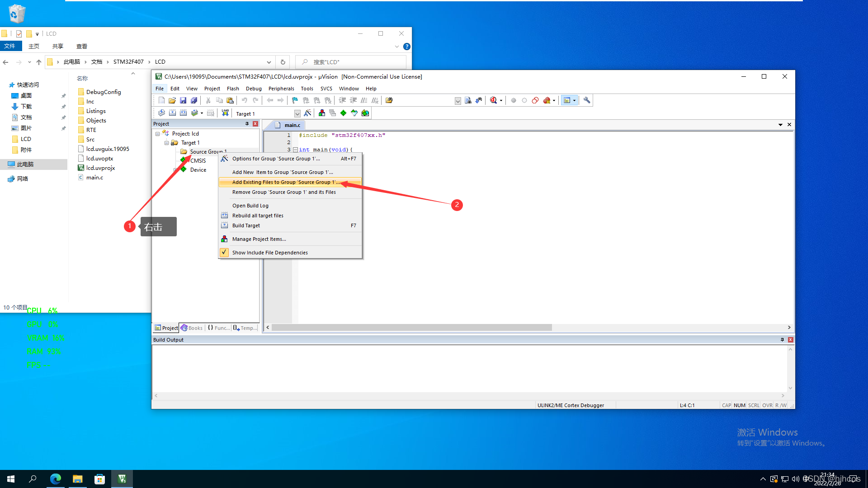Click the Manage Run-Time Environment green diamond icon
The width and height of the screenshot is (868, 488).
(x=344, y=113)
